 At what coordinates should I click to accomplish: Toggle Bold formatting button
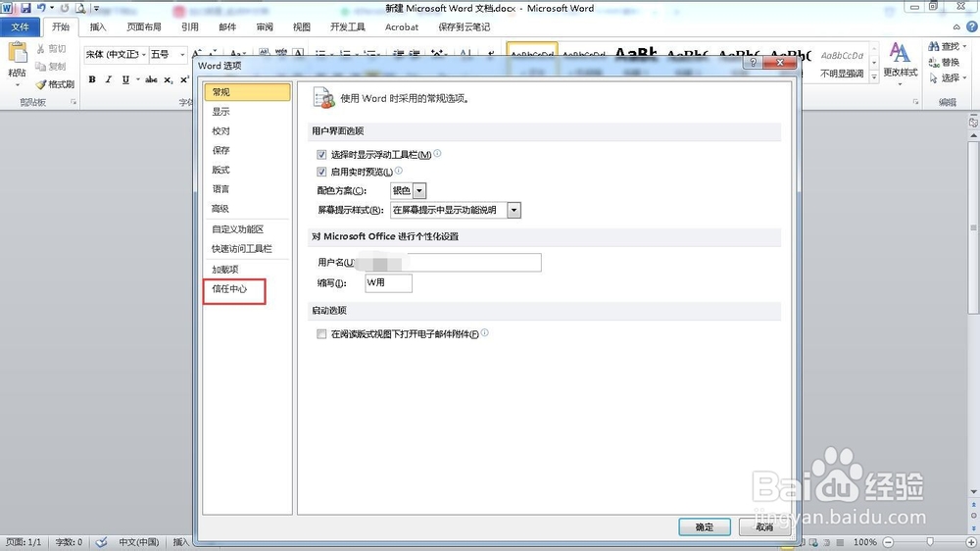[x=92, y=79]
